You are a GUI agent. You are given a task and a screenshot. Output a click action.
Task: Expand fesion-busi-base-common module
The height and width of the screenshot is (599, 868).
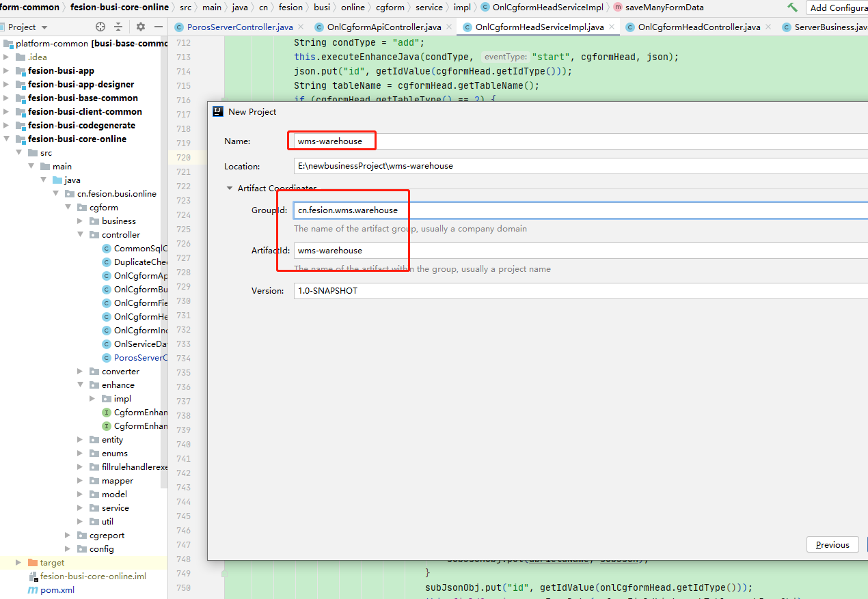pos(6,98)
